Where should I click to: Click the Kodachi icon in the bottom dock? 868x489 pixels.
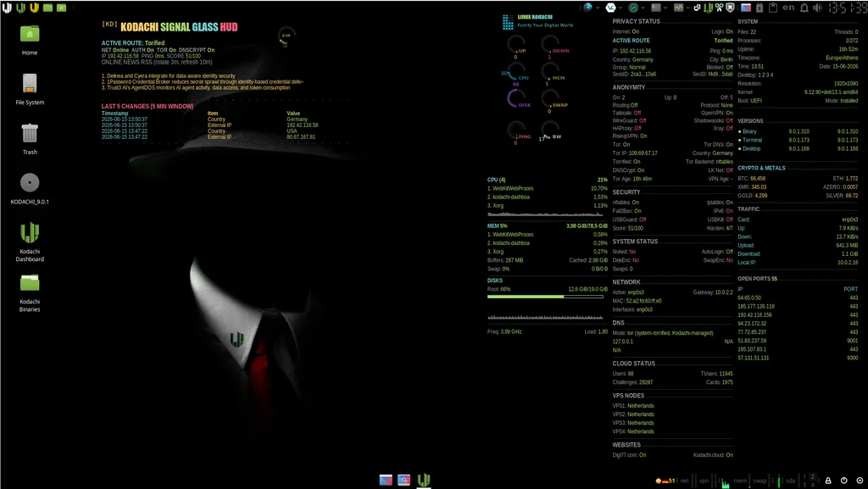click(424, 480)
